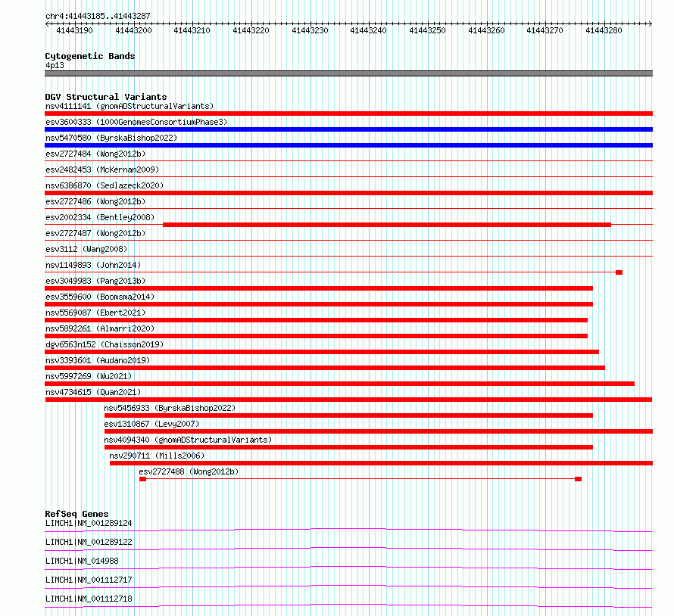Click the small red block for nsv1149893
Screen dimensions: 674x616
619,272
